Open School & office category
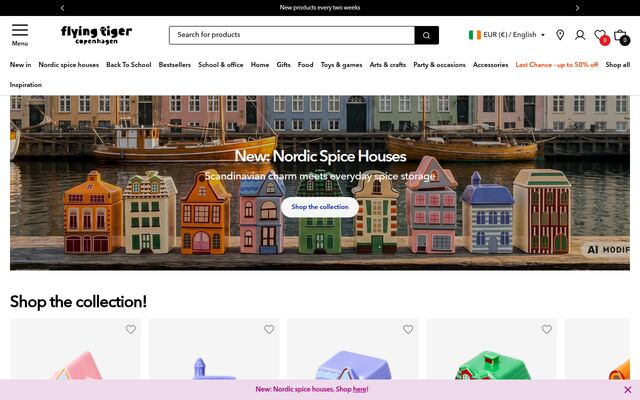 point(221,64)
